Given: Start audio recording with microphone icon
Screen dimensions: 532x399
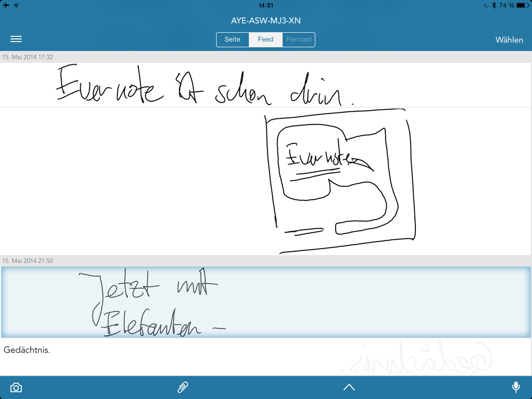Looking at the screenshot, I should 516,387.
